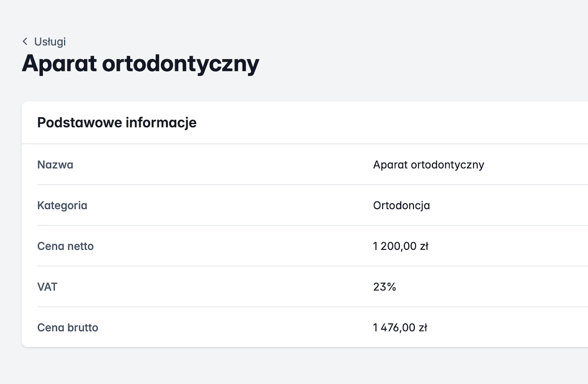The width and height of the screenshot is (588, 384).
Task: Click the 23% VAT value
Action: coord(384,287)
